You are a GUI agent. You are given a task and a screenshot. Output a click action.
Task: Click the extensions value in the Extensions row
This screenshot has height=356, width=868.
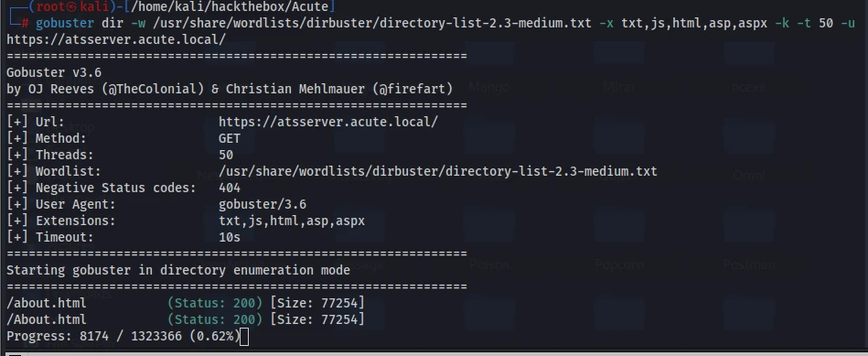292,221
